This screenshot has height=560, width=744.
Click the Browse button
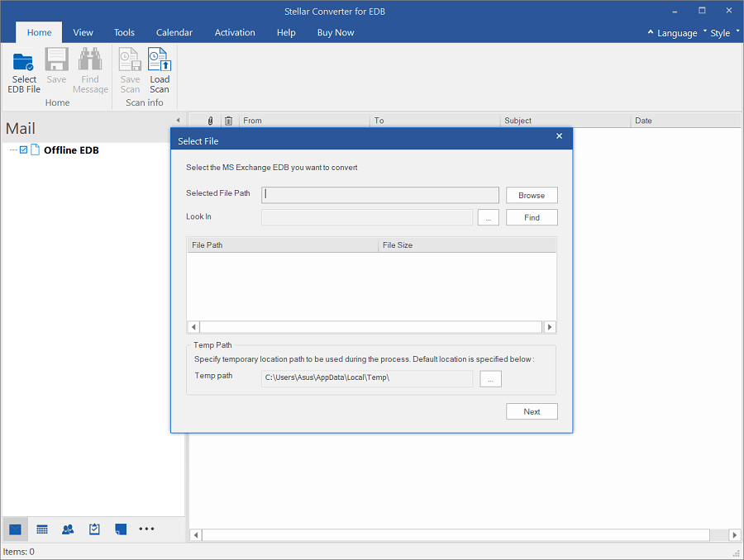pos(532,196)
